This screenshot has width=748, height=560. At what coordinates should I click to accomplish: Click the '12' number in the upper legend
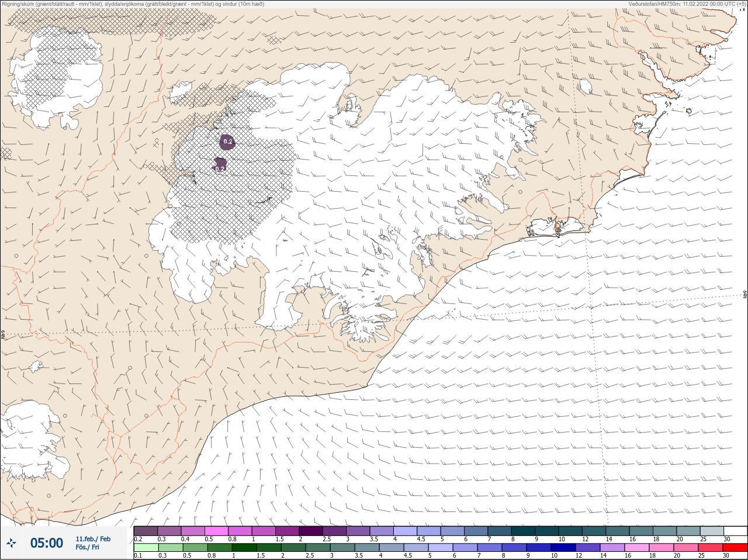[585, 539]
